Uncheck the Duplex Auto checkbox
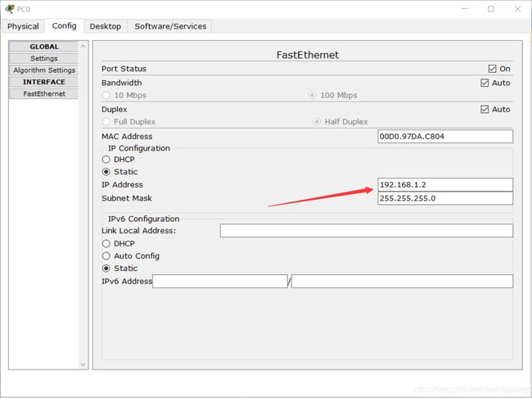This screenshot has height=398, width=532. (485, 110)
